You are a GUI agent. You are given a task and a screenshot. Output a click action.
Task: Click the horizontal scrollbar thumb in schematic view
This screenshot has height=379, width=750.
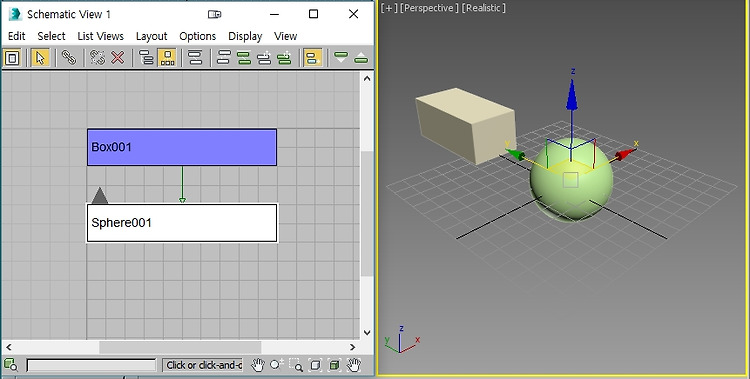coord(180,347)
